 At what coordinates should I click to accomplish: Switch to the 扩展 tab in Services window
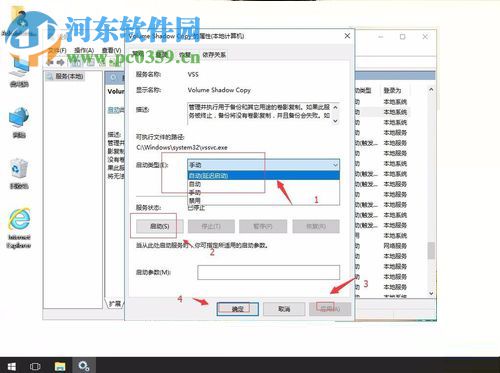[x=115, y=304]
